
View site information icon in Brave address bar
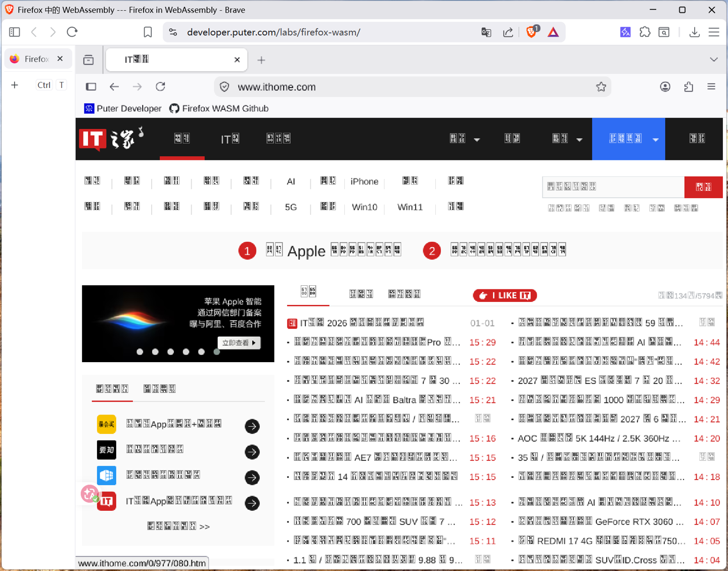(x=173, y=32)
